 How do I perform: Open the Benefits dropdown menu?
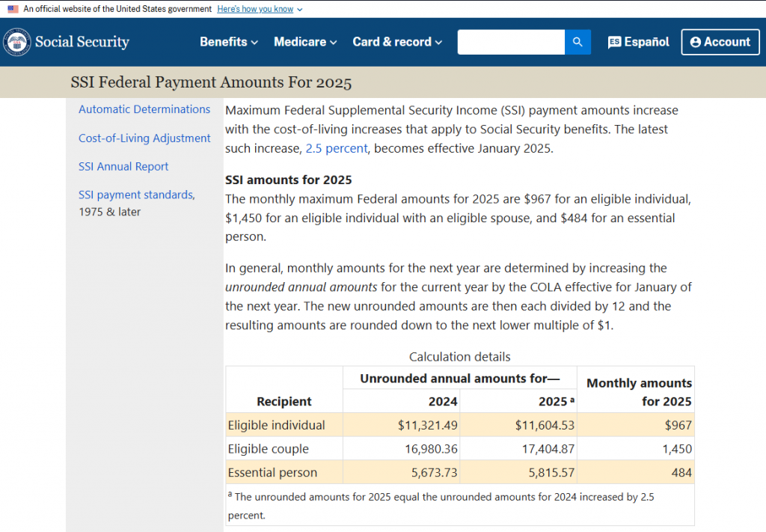(x=229, y=42)
